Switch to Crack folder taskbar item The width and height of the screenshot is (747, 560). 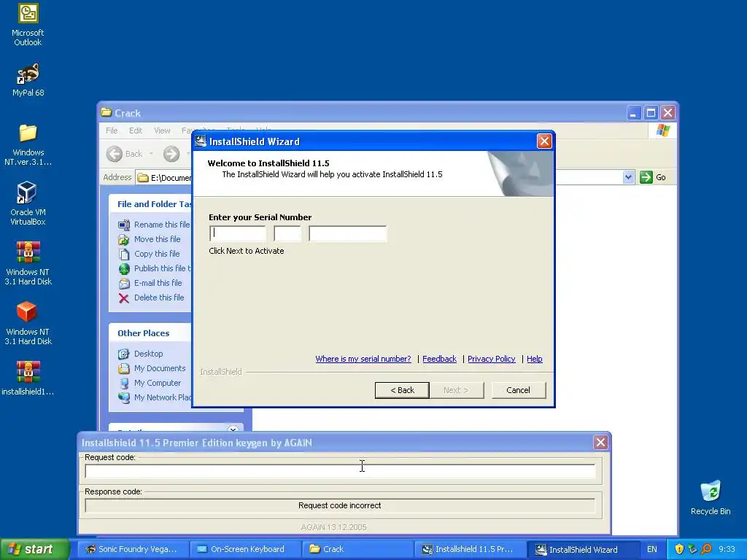(x=357, y=549)
